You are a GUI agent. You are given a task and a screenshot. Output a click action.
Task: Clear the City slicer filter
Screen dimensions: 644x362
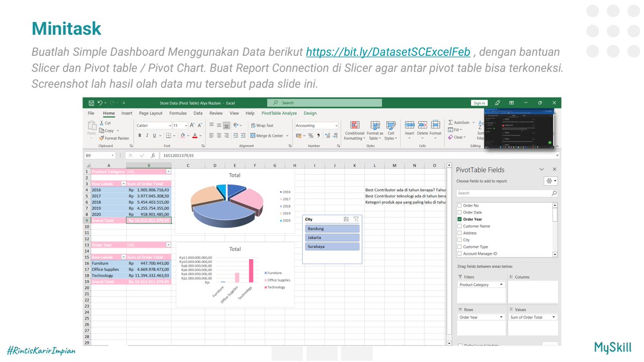(356, 219)
